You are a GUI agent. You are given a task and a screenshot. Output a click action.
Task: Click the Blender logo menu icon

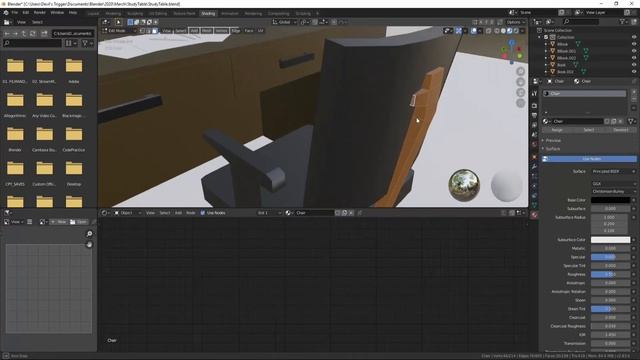pyautogui.click(x=6, y=13)
